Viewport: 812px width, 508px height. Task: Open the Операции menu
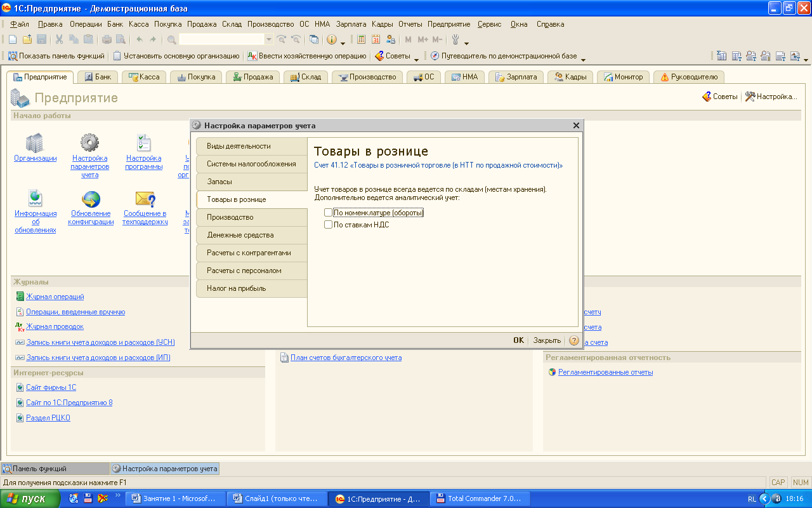coord(86,24)
